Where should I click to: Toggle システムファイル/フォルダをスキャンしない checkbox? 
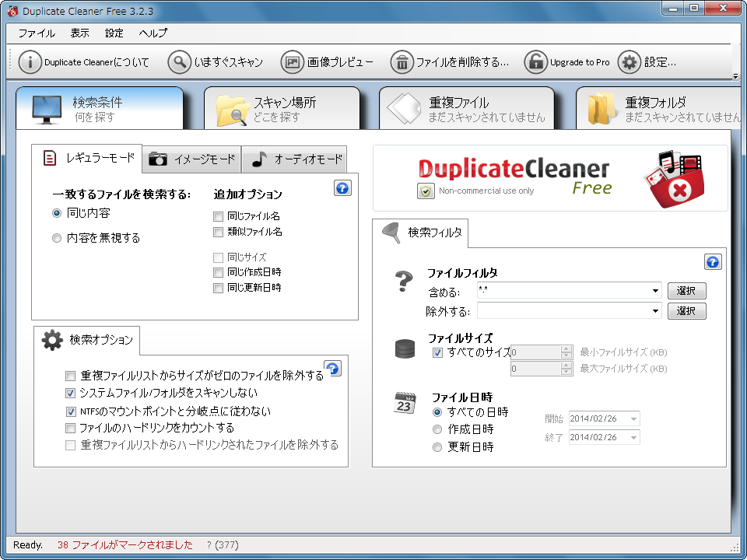pos(71,394)
